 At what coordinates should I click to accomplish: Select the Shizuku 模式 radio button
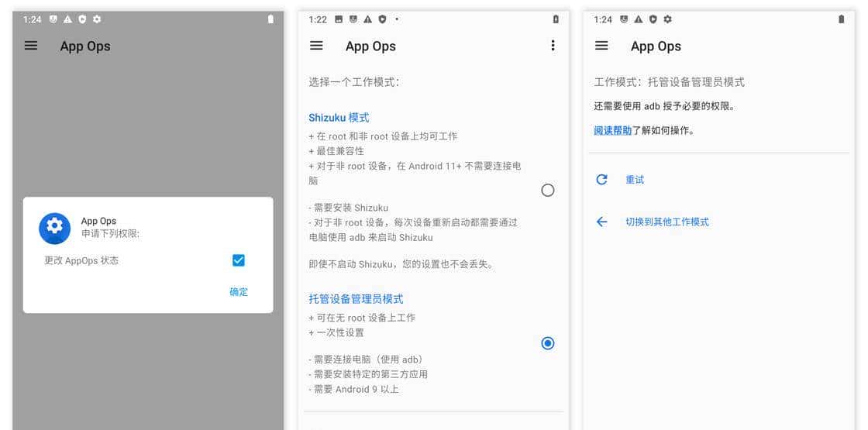(x=547, y=191)
